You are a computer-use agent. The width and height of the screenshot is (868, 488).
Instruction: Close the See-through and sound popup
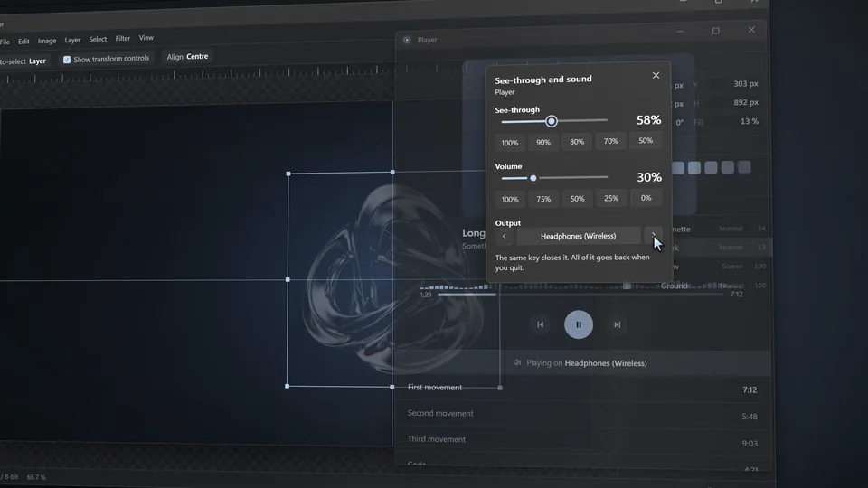[x=656, y=75]
